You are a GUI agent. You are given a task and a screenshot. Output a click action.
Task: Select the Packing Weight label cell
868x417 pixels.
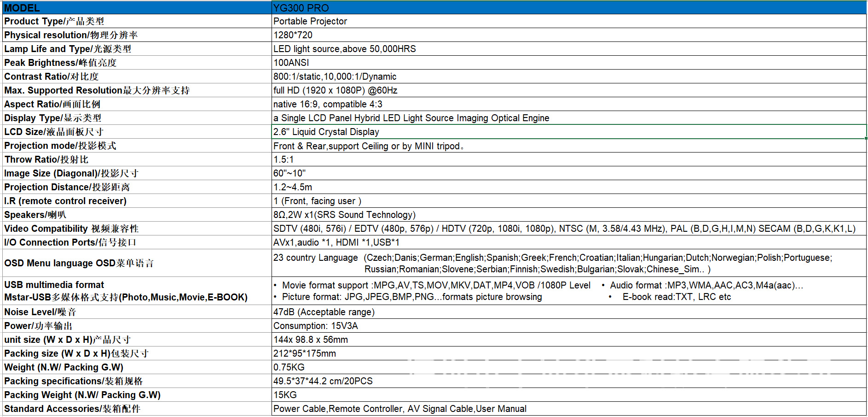pos(137,395)
